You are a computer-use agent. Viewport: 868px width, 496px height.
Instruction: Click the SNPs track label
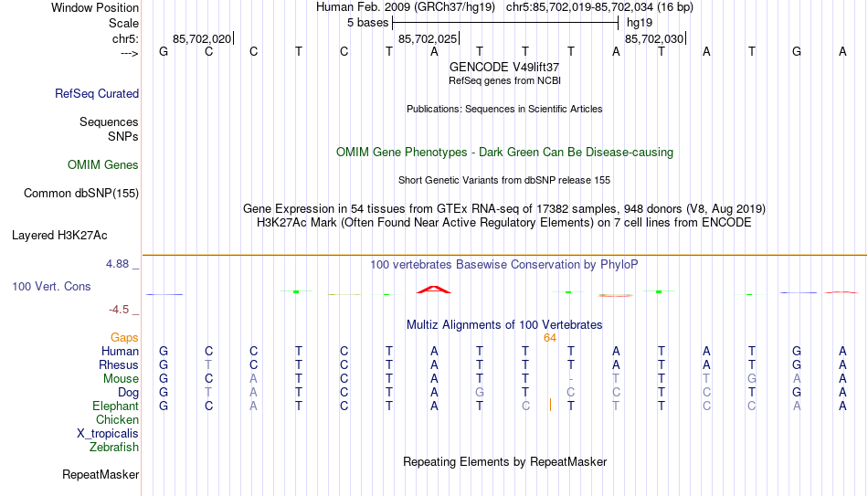coord(123,136)
